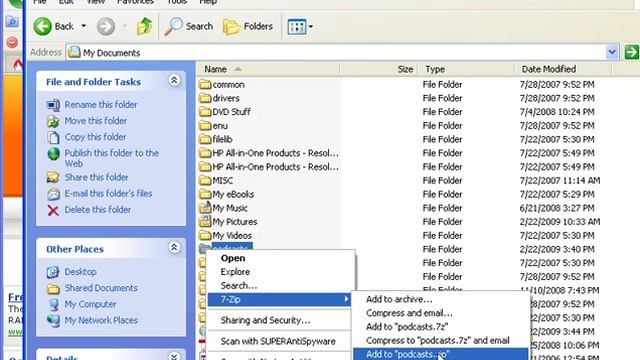The height and width of the screenshot is (360, 640).
Task: Go up one folder level
Action: [144, 27]
